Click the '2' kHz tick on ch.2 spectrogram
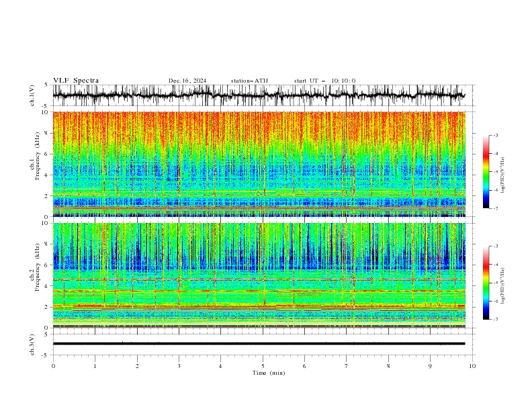532x411 pixels. 47,307
